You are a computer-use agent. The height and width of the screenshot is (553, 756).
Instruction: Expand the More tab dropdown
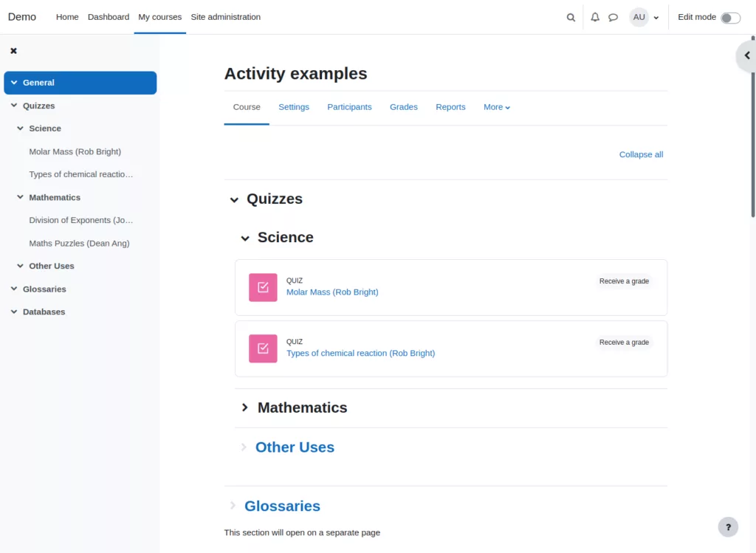tap(496, 107)
